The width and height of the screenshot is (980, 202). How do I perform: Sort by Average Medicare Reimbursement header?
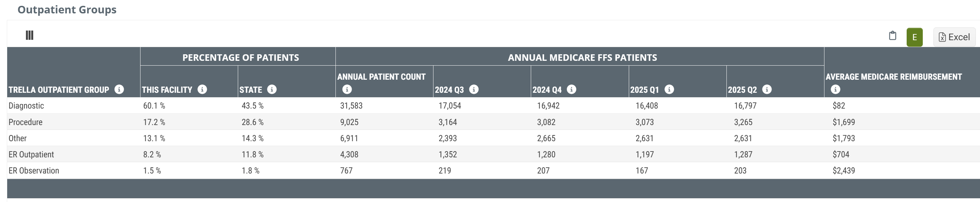[893, 77]
